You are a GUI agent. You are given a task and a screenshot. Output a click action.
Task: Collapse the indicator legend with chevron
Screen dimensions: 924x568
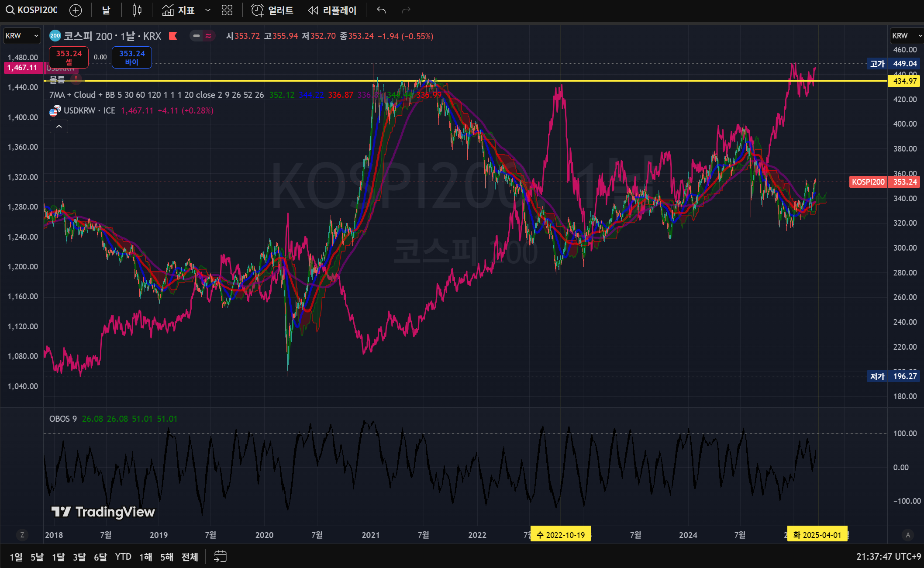click(59, 127)
